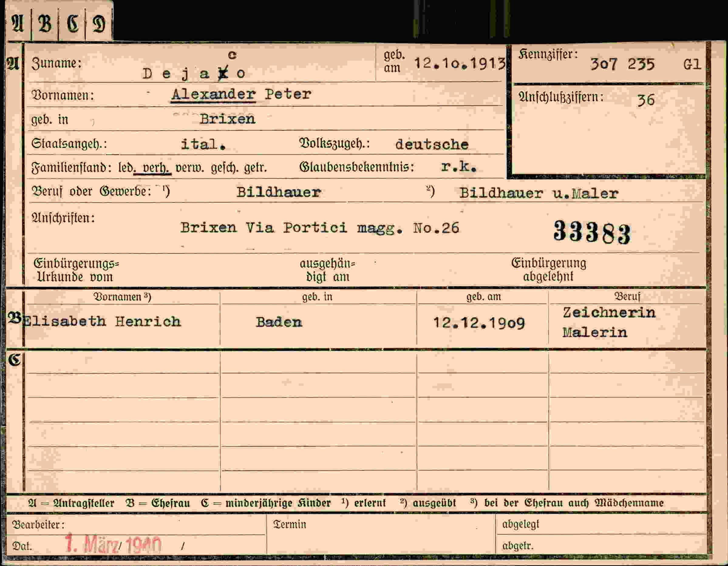Click the wife's name Elisabeth Henrich
728x566 pixels.
point(102,322)
